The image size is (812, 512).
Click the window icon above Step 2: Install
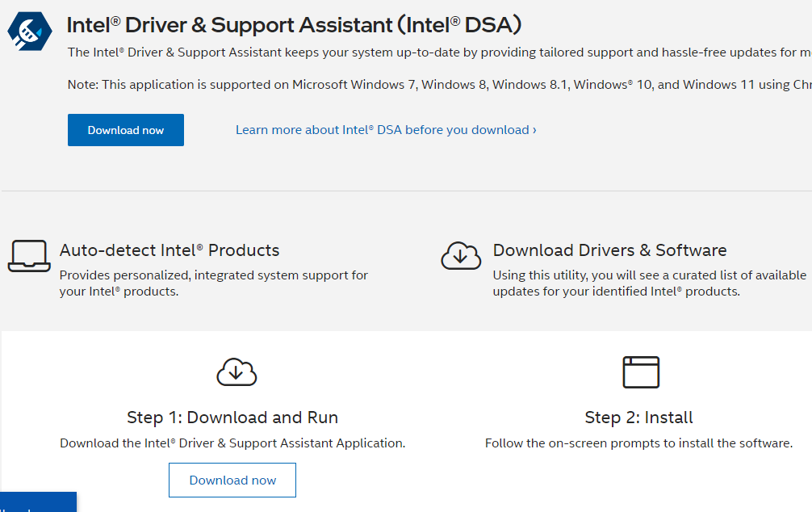coord(641,372)
